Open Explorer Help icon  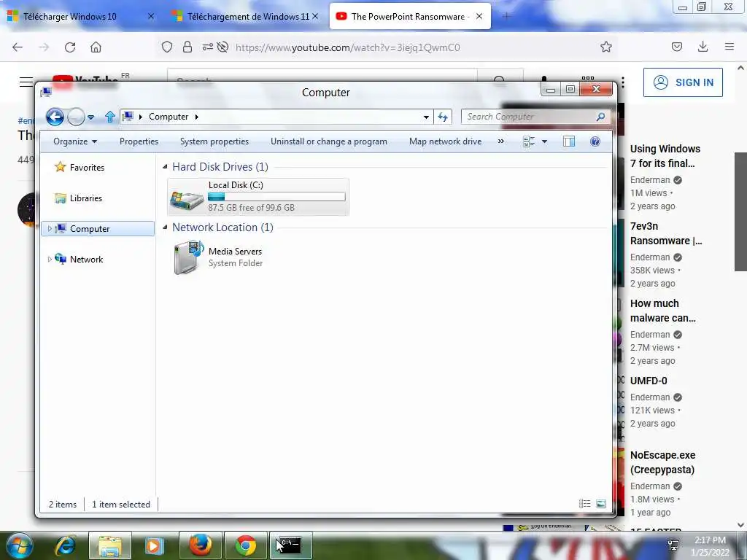point(595,141)
